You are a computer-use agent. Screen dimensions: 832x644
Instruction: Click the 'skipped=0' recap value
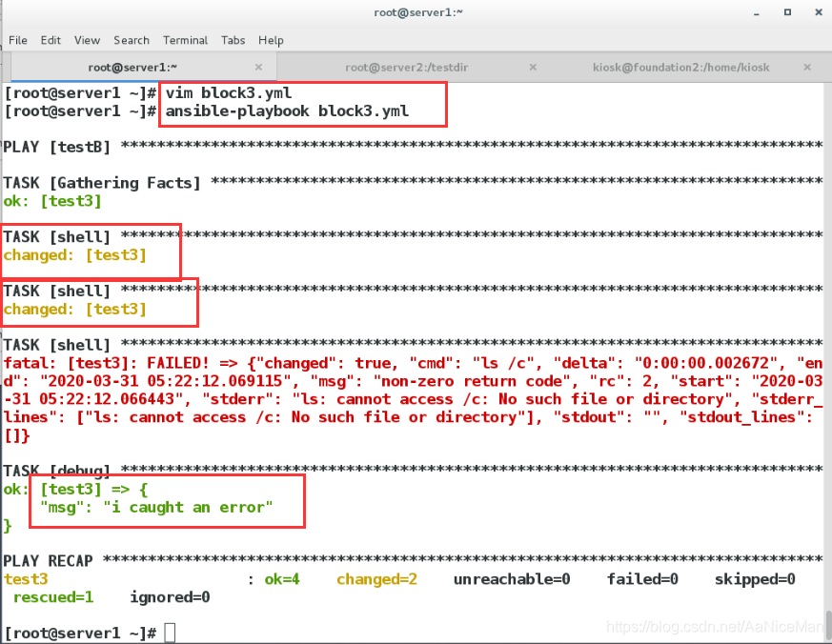(x=755, y=579)
